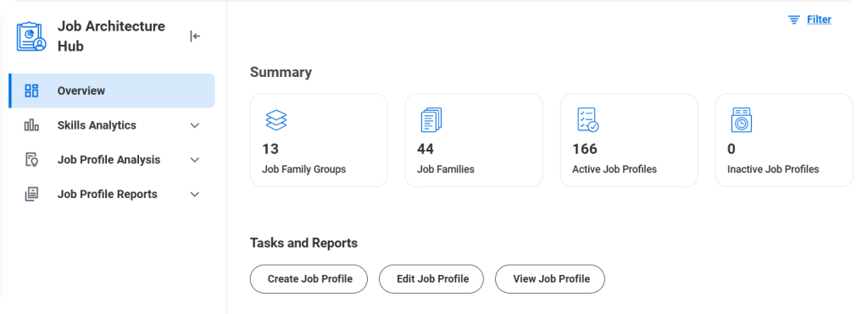Expand the Job Profile Reports chevron
The width and height of the screenshot is (868, 314).
click(x=195, y=194)
